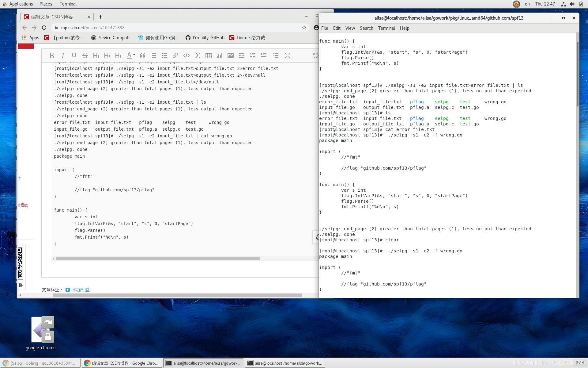Apply strikethrough formatting
This screenshot has width=588, height=368.
(x=85, y=56)
